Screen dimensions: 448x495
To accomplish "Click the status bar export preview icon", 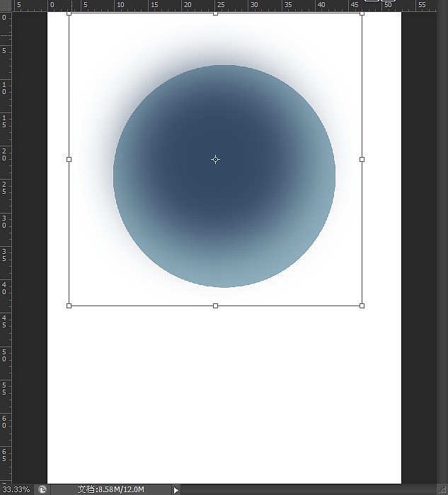I will (x=42, y=489).
